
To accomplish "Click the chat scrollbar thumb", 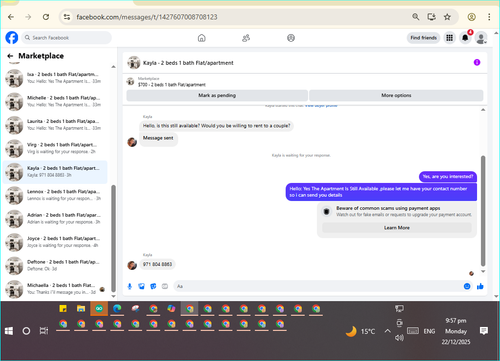I will (483, 211).
